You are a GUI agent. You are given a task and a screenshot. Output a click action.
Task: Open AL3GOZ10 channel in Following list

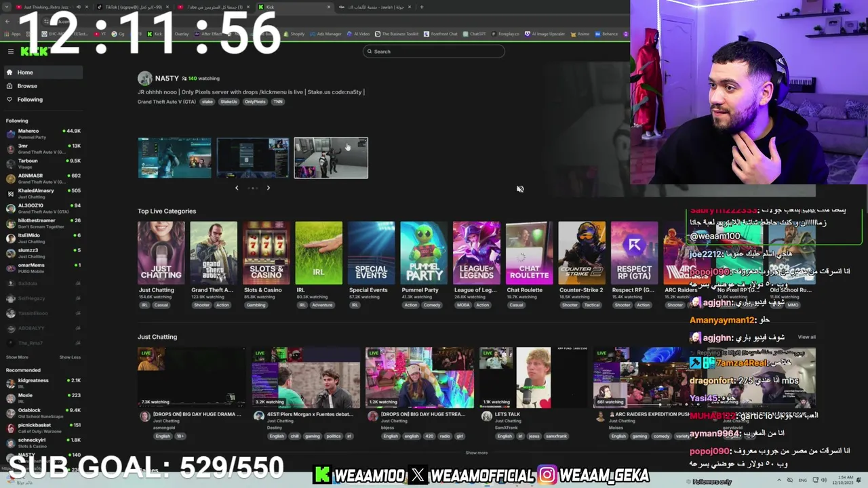[x=42, y=208]
